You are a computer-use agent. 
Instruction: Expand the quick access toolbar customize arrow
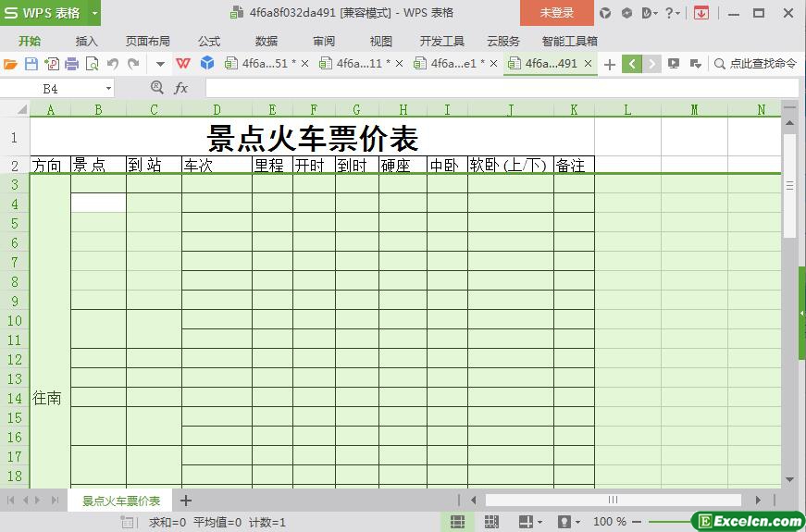pyautogui.click(x=160, y=64)
